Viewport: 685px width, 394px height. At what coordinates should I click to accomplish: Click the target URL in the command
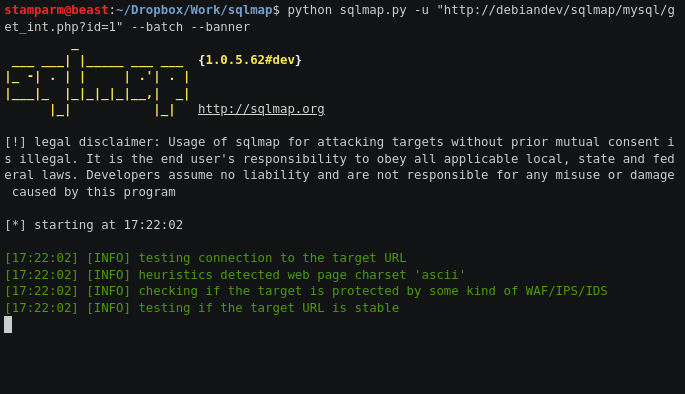(339, 18)
